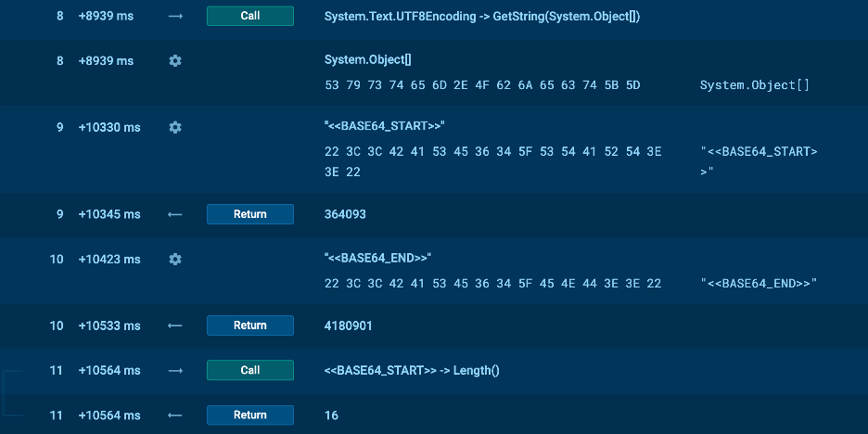Select the decoded ASCII text System.Object[] on the right
Screen dimensions: 868x434
pyautogui.click(x=754, y=85)
